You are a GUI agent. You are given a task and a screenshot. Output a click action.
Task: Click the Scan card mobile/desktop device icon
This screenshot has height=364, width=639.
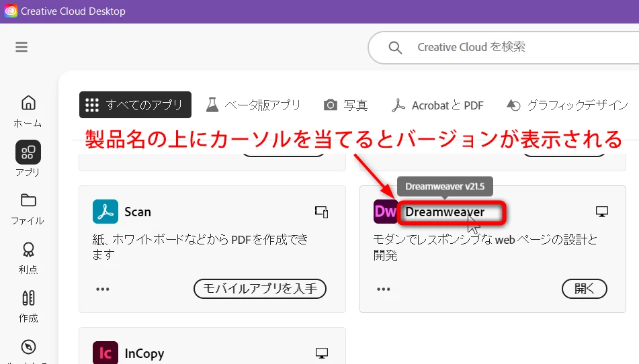coord(322,212)
